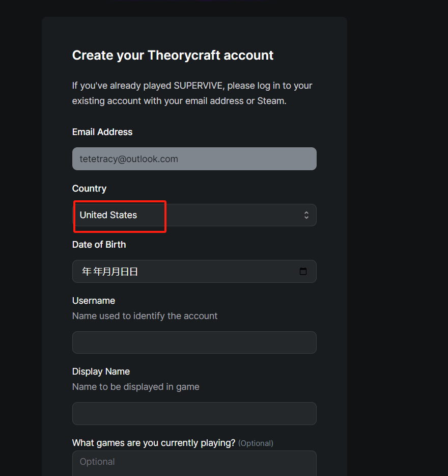Focus the month segment of the birth date
Screen dimensions: 448x476
pos(111,272)
